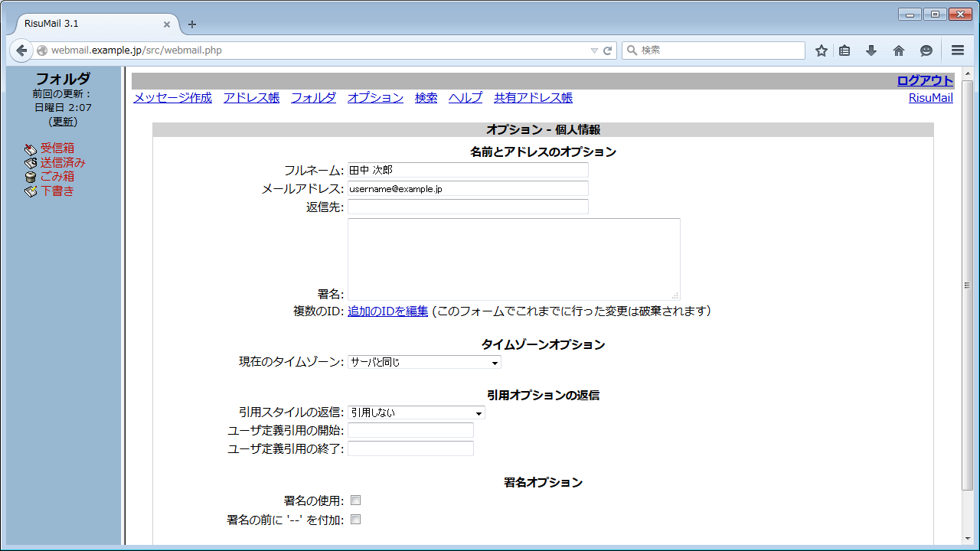Click the smiley chat icon in toolbar
Screen dimensions: 980x551
pos(926,51)
